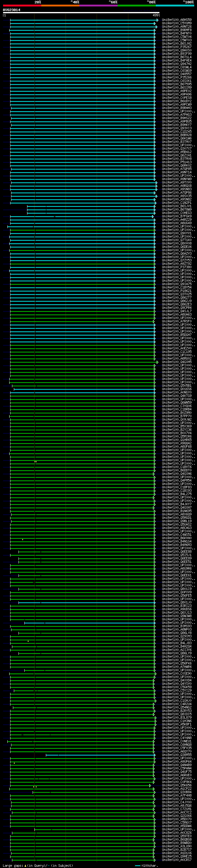The width and height of the screenshot is (197, 868).
Task: Open hit UniRef100_A8HS59
Action: point(177,20)
